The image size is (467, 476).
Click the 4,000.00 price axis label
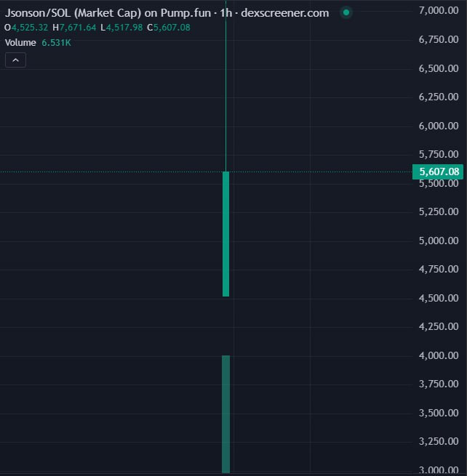439,355
